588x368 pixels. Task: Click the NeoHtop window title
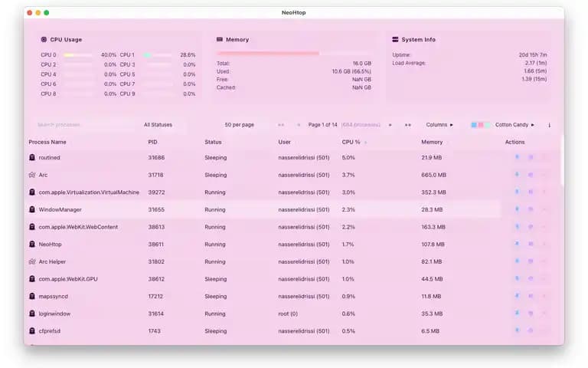click(294, 12)
